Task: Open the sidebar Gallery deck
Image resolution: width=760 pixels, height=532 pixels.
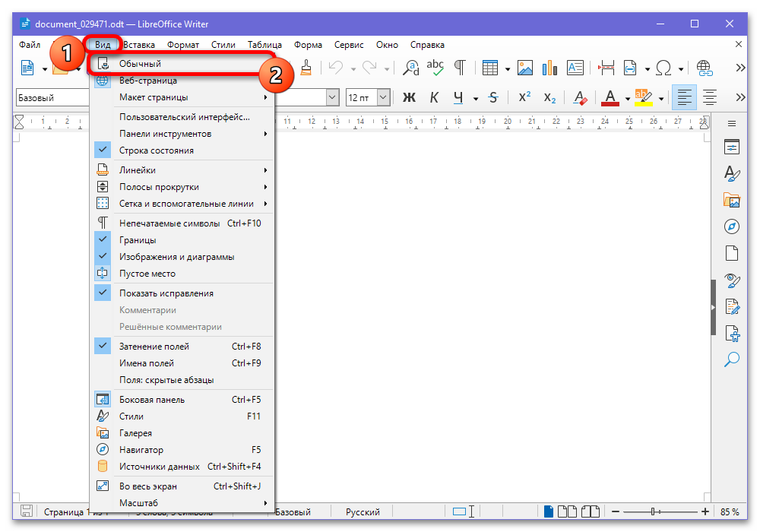Action: click(x=732, y=200)
